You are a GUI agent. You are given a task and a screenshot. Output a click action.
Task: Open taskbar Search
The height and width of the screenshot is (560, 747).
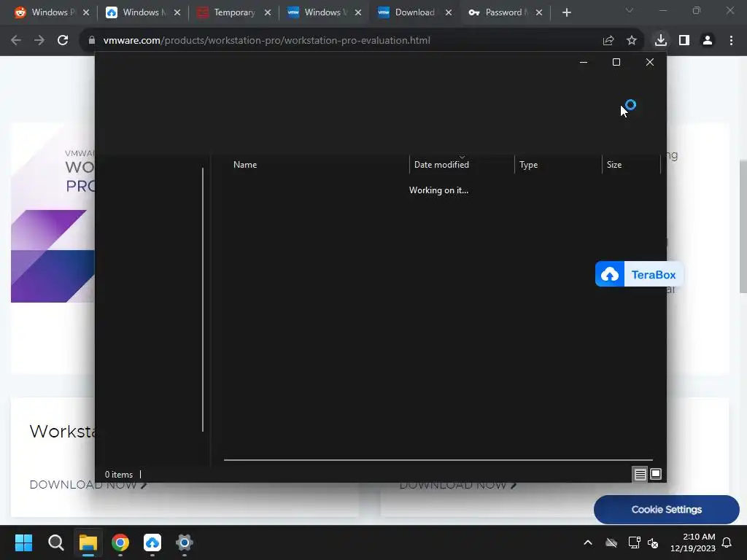[55, 542]
